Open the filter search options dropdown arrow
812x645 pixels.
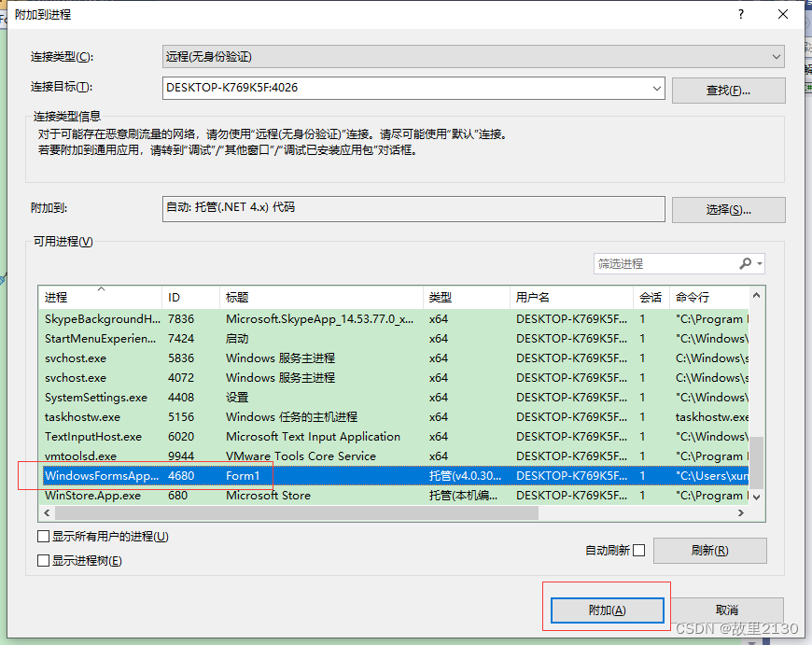coord(759,264)
